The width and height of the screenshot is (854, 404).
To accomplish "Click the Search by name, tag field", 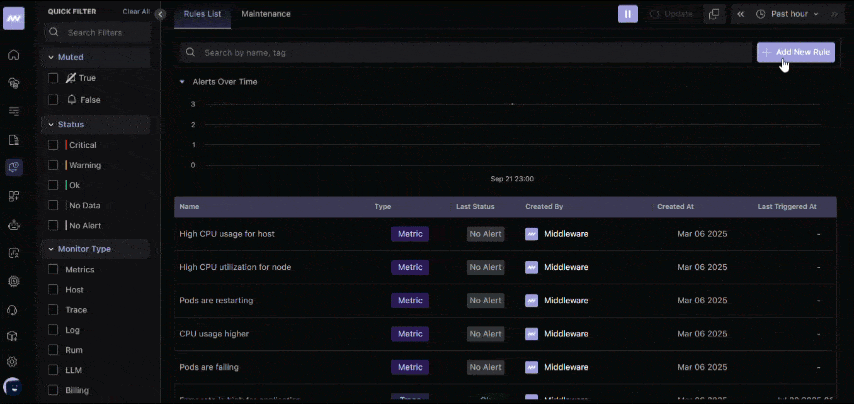I will (465, 52).
